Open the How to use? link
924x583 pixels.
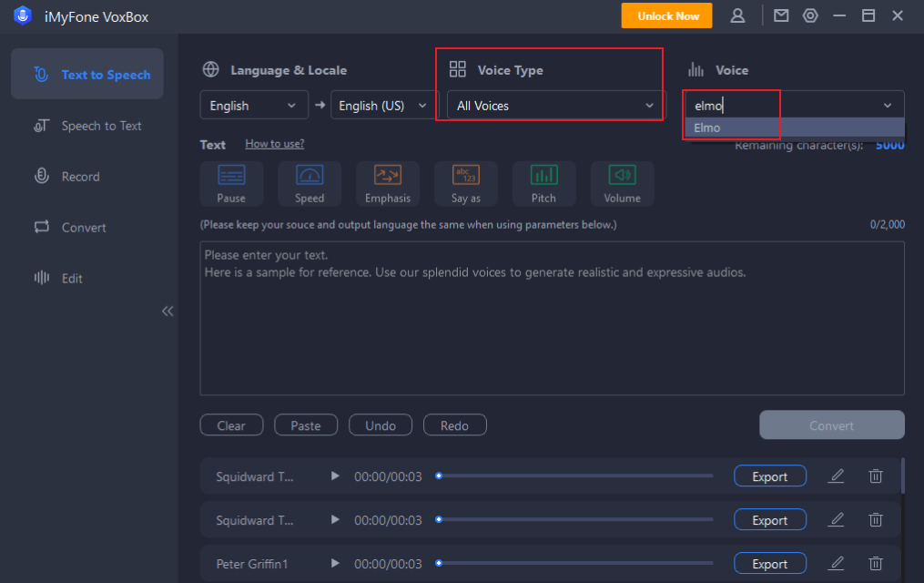(275, 143)
